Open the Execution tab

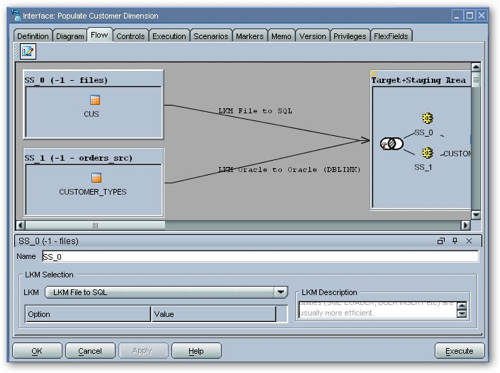pos(169,36)
